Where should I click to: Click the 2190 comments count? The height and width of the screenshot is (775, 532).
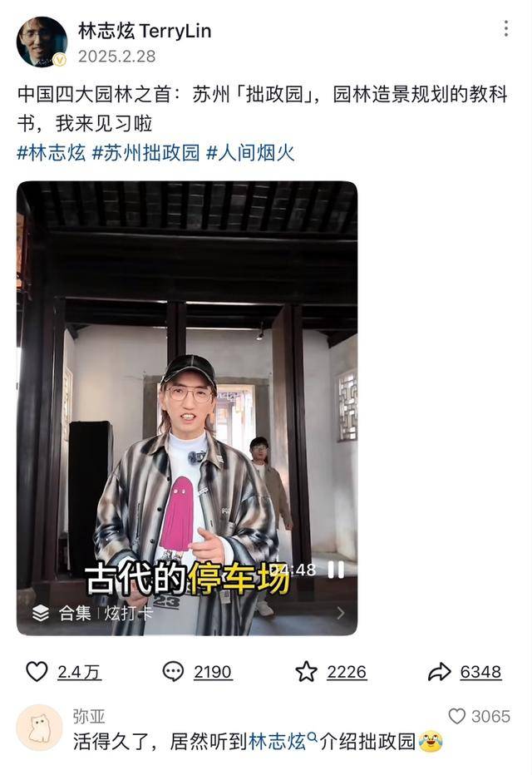(213, 672)
